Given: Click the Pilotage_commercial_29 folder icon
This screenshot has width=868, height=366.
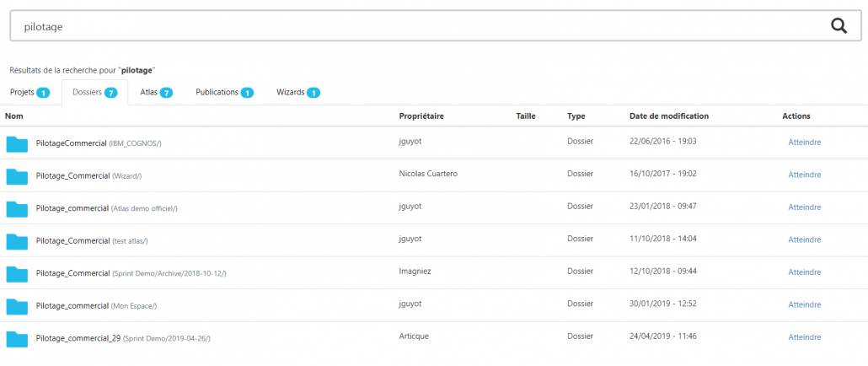Looking at the screenshot, I should [17, 338].
